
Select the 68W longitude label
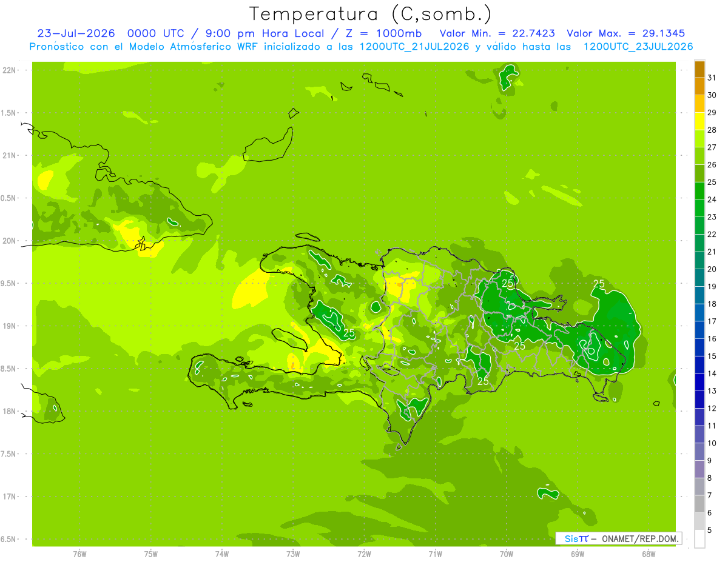coord(649,554)
